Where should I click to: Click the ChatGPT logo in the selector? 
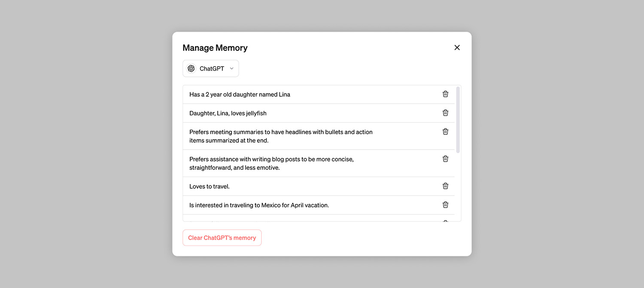pyautogui.click(x=191, y=69)
